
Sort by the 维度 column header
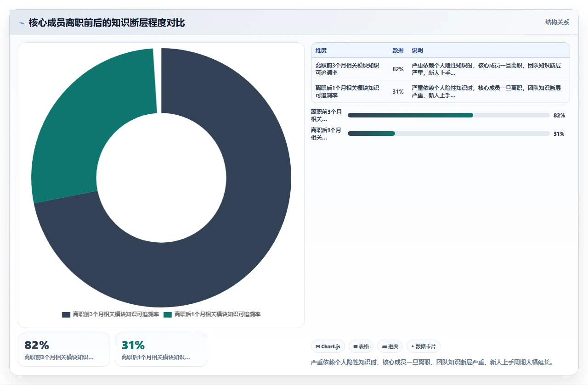pos(321,50)
